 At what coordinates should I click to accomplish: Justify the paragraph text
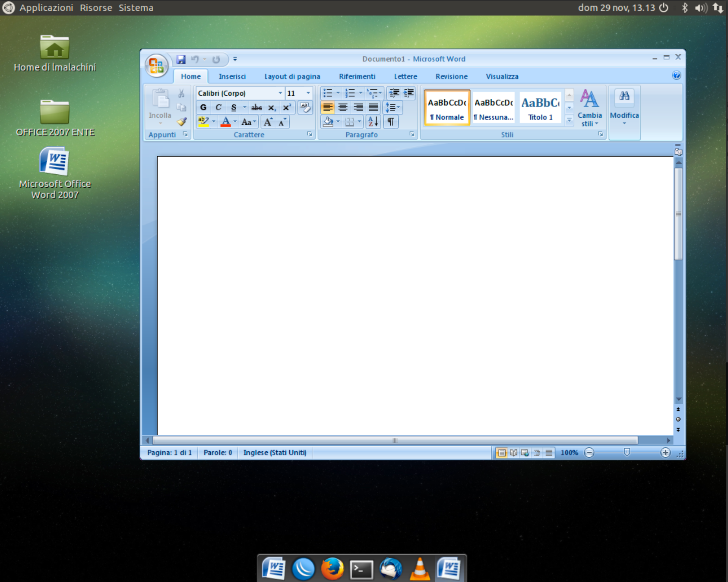(x=373, y=107)
